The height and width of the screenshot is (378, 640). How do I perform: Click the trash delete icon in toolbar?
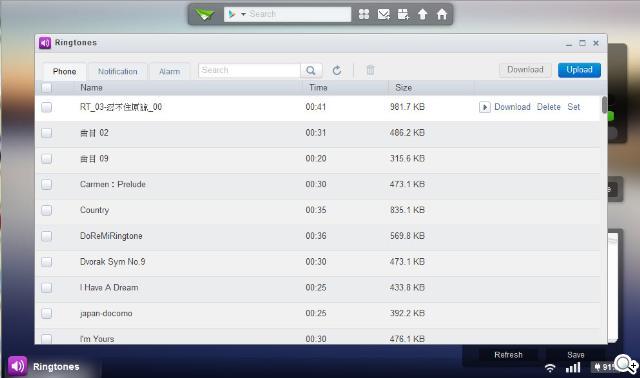pos(370,70)
